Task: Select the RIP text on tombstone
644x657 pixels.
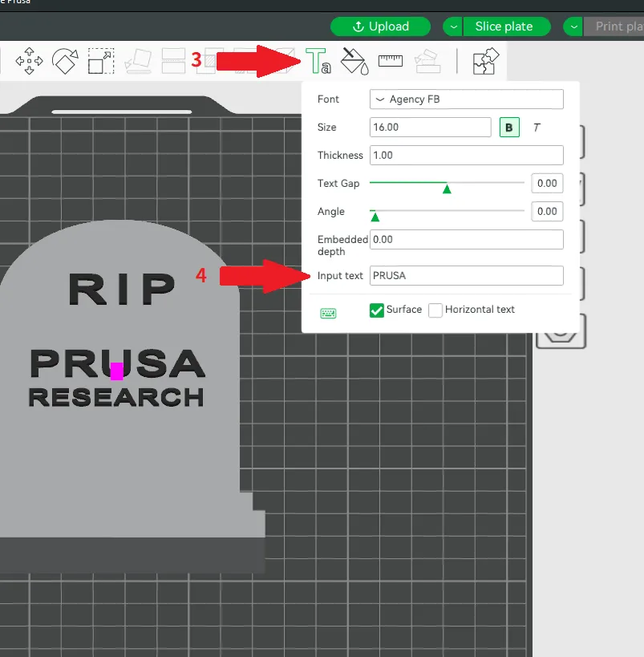Action: [x=122, y=289]
